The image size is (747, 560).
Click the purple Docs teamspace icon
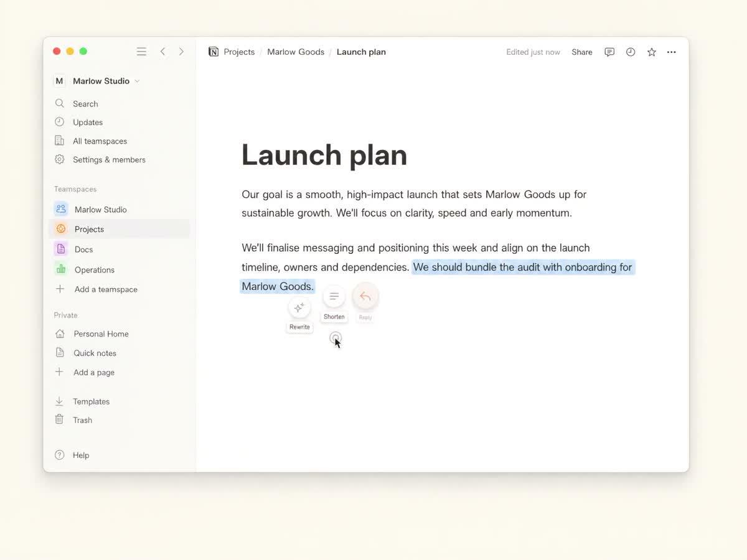pos(61,249)
